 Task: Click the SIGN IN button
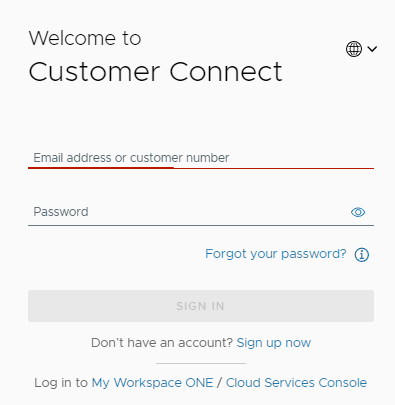[201, 306]
